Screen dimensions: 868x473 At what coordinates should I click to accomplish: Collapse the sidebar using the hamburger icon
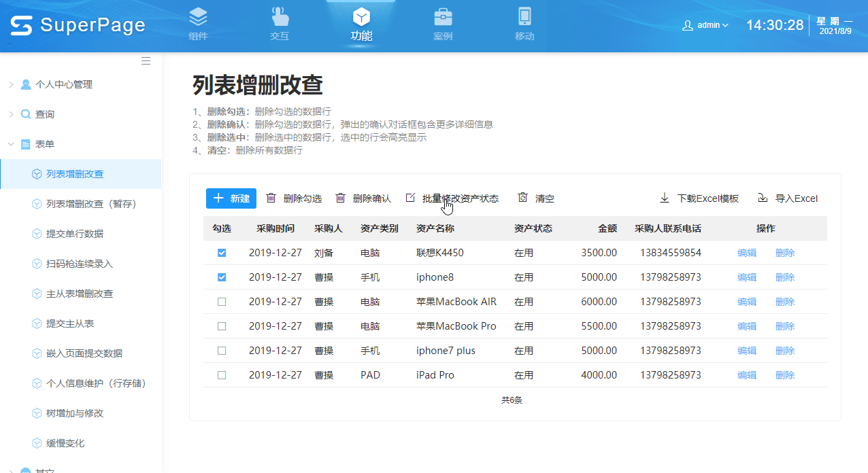coord(146,60)
